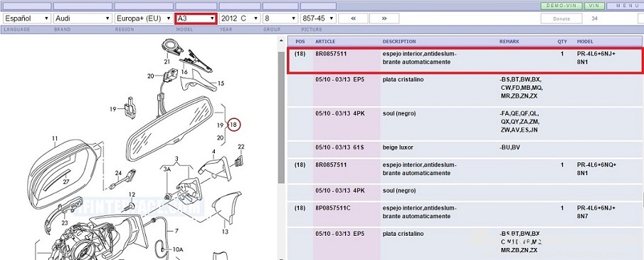Click part number 10A in the diagram
The image size is (644, 260).
point(177,249)
